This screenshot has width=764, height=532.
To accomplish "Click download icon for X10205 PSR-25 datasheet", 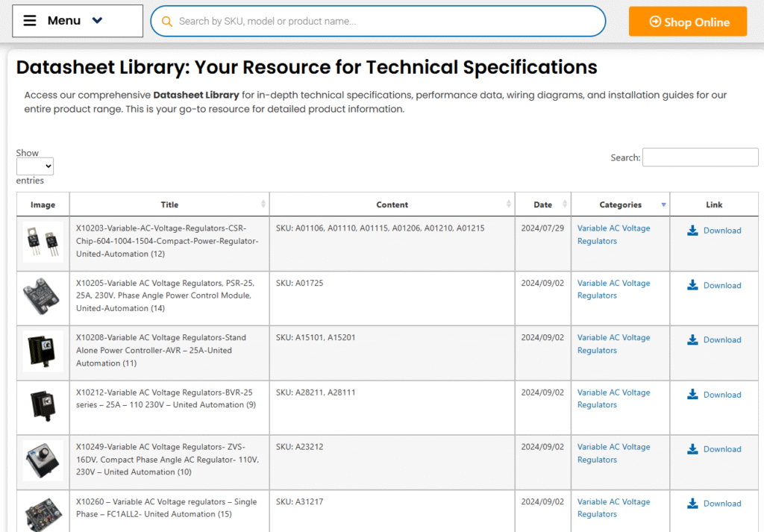I will 692,285.
